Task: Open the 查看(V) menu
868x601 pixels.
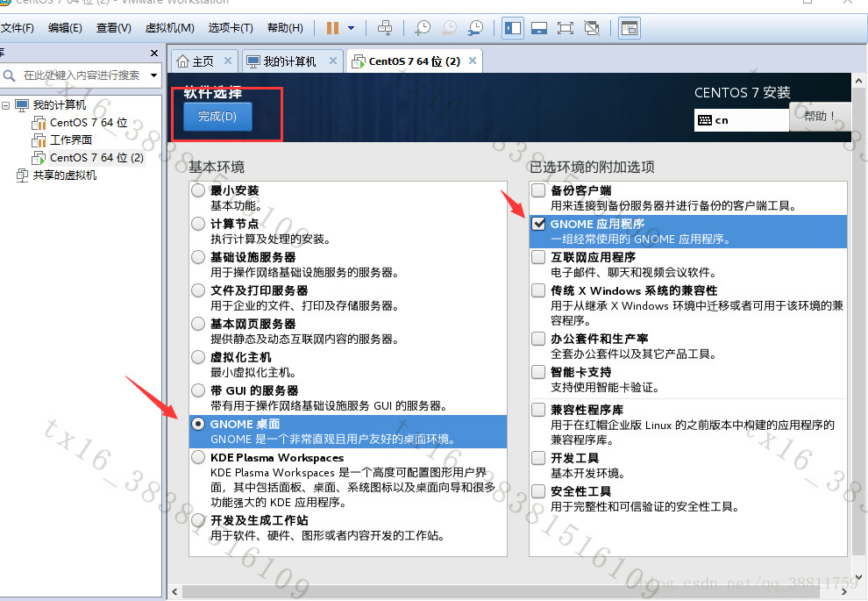Action: [x=113, y=28]
